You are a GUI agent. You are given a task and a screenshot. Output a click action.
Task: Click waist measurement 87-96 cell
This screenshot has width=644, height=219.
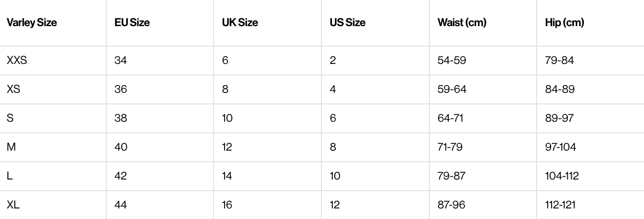point(452,205)
